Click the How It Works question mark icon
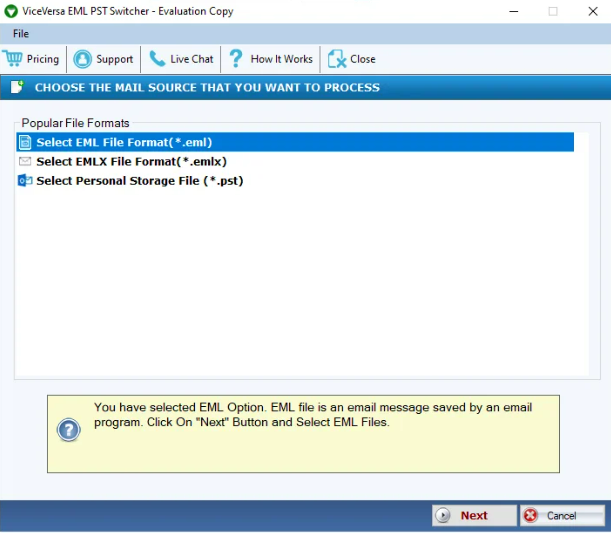The image size is (611, 533). pyautogui.click(x=236, y=59)
